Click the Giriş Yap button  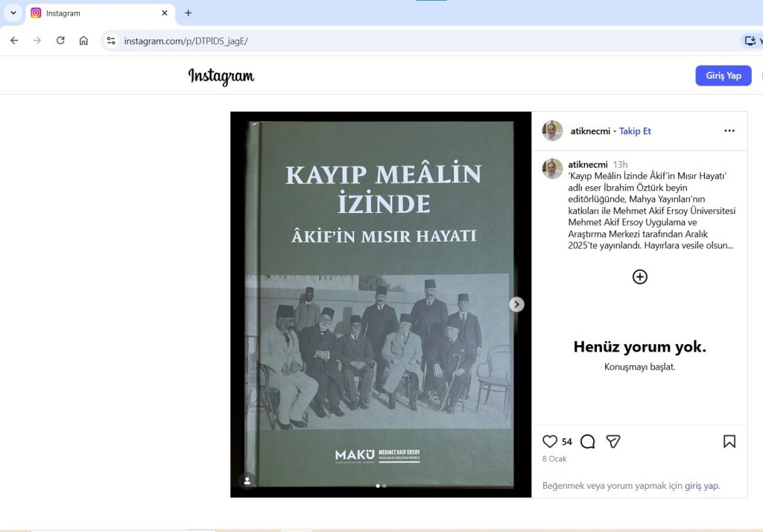723,76
